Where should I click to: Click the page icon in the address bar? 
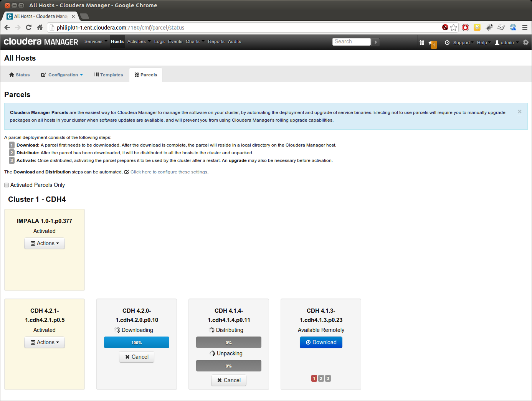52,27
